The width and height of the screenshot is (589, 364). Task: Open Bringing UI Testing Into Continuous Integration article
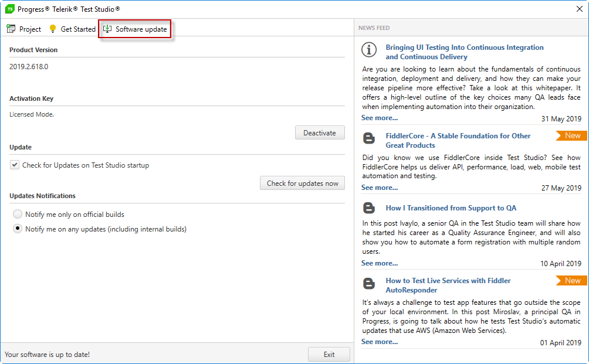pos(464,52)
